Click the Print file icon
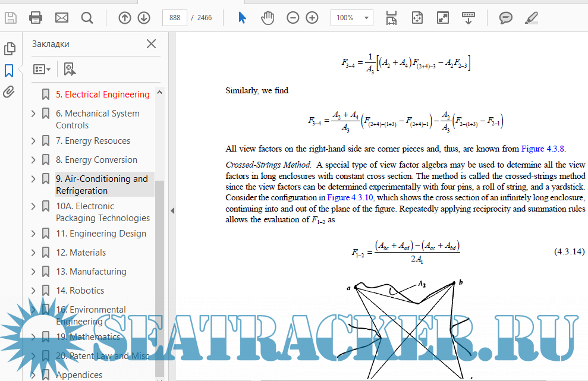 click(x=36, y=18)
